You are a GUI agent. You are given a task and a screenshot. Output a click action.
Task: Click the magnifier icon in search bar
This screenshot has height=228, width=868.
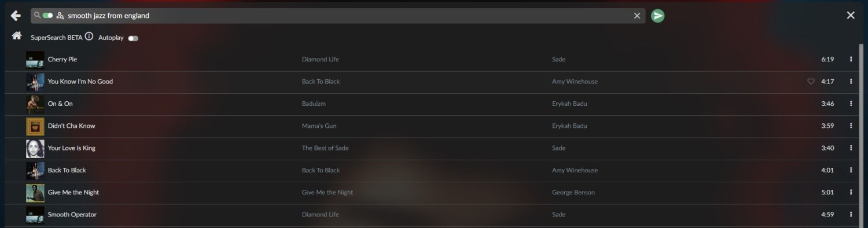pyautogui.click(x=37, y=15)
